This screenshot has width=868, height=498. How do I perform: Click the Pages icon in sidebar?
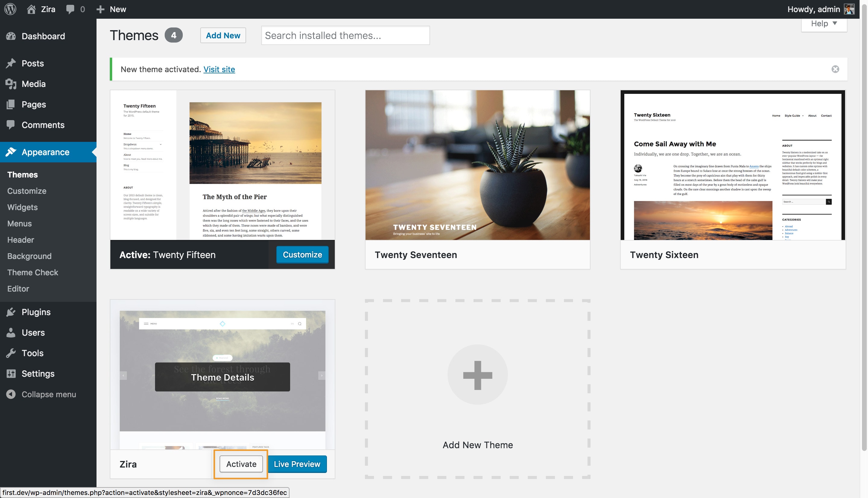[11, 104]
